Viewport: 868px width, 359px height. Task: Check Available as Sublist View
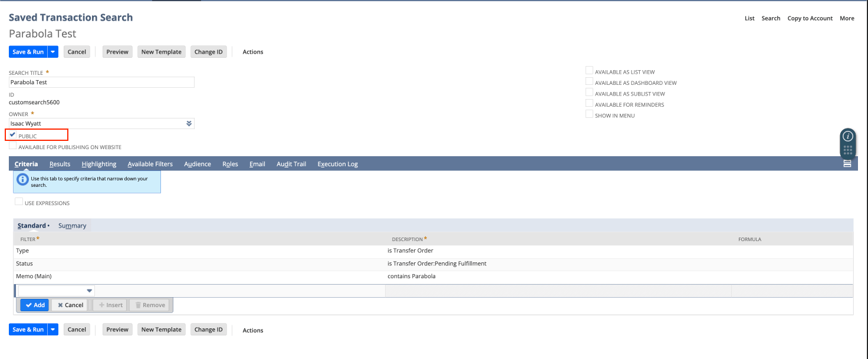tap(589, 92)
